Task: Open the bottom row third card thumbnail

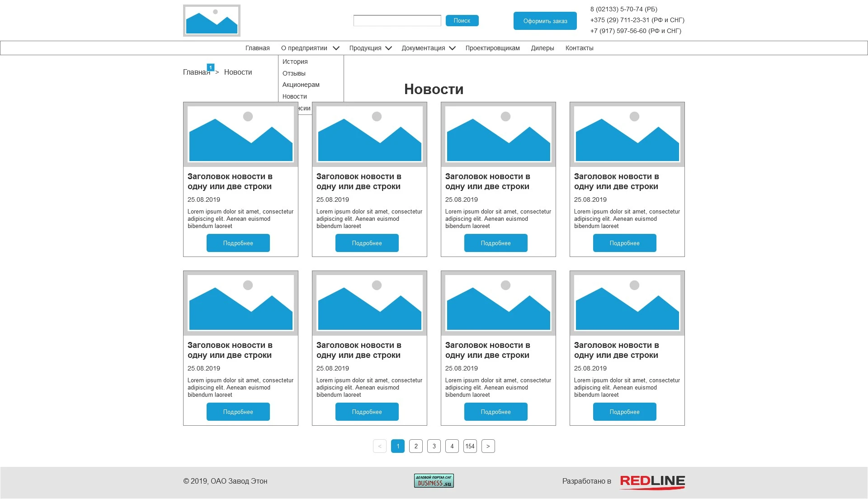Action: coord(498,303)
